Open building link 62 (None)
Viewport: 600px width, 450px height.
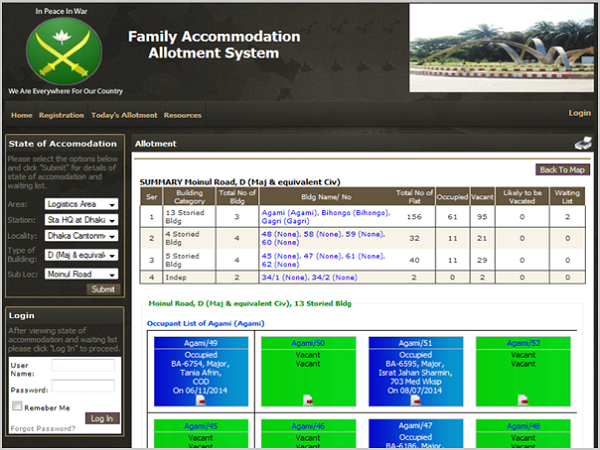point(280,264)
